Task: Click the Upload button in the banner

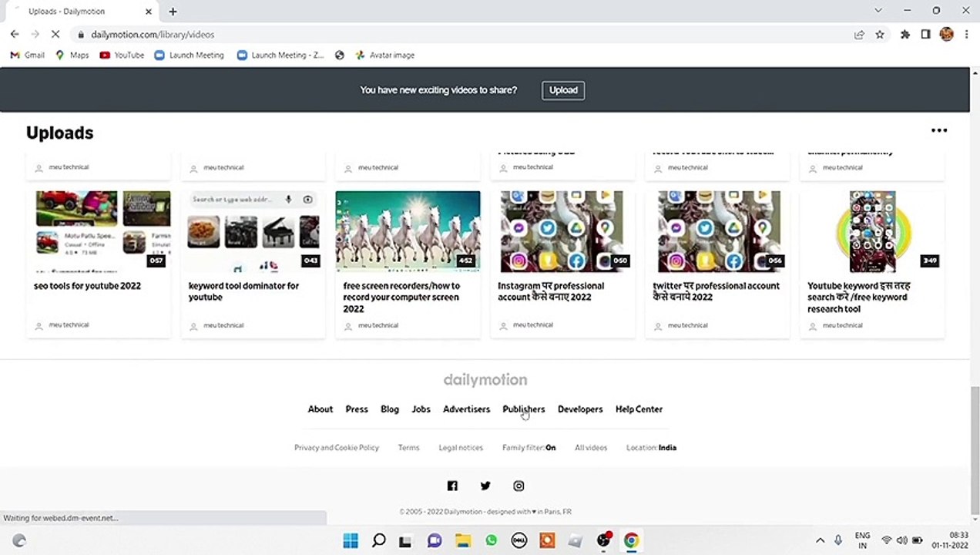Action: 563,90
